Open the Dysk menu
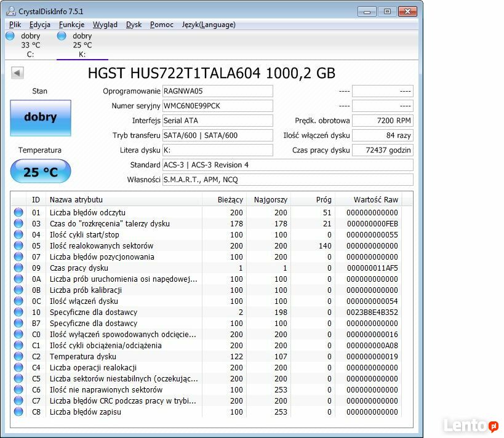The image size is (504, 438). (x=134, y=25)
